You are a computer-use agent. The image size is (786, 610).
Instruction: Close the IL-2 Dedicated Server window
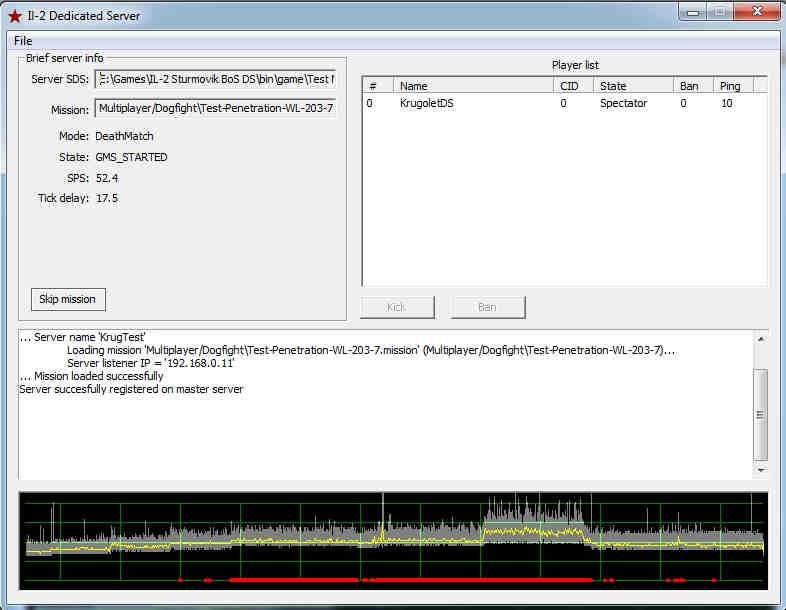click(x=757, y=11)
